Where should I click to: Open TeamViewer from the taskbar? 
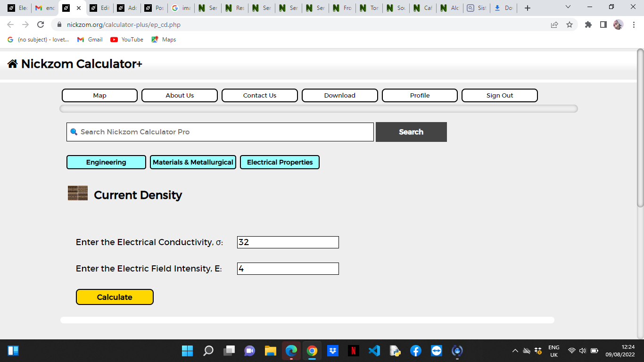(x=437, y=351)
